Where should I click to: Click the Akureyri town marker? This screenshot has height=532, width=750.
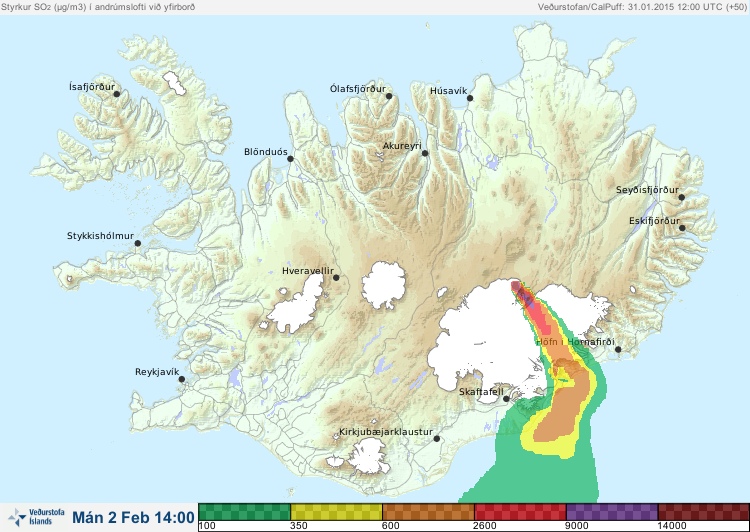click(425, 153)
